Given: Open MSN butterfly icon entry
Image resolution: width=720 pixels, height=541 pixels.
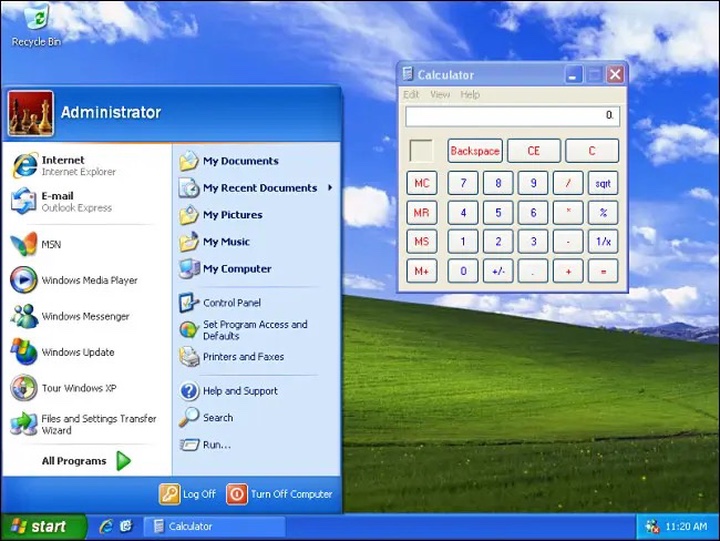Looking at the screenshot, I should coord(50,244).
